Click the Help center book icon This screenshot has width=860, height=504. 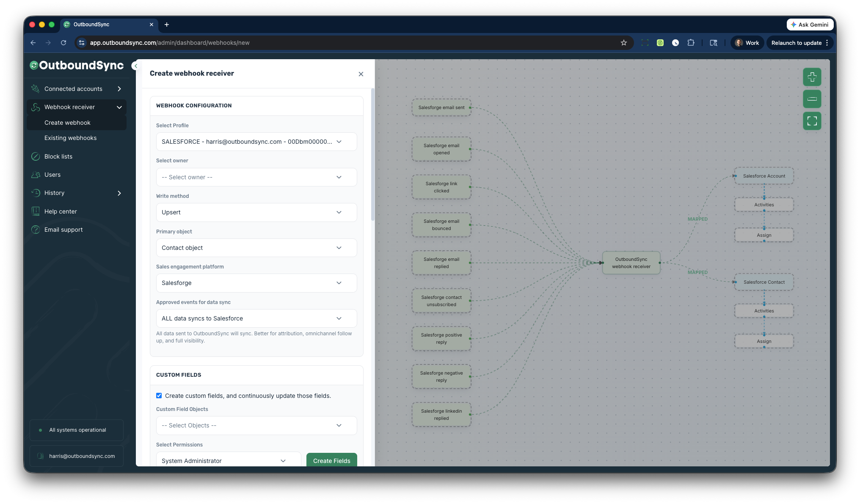coord(36,211)
